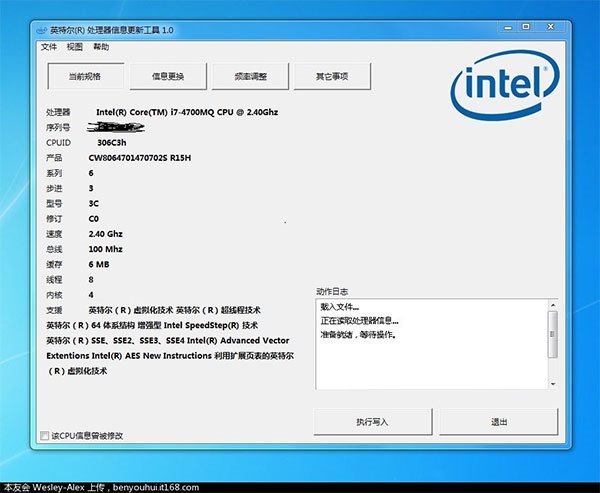Click the Intel logo image
This screenshot has width=600, height=493.
click(x=505, y=85)
